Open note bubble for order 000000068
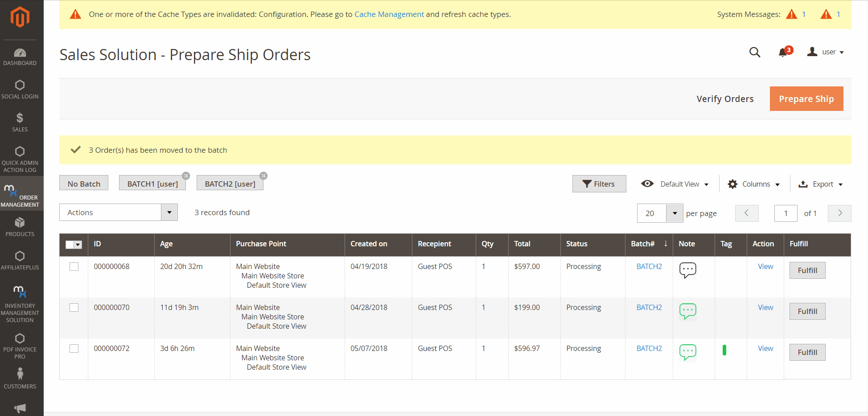 (x=687, y=270)
